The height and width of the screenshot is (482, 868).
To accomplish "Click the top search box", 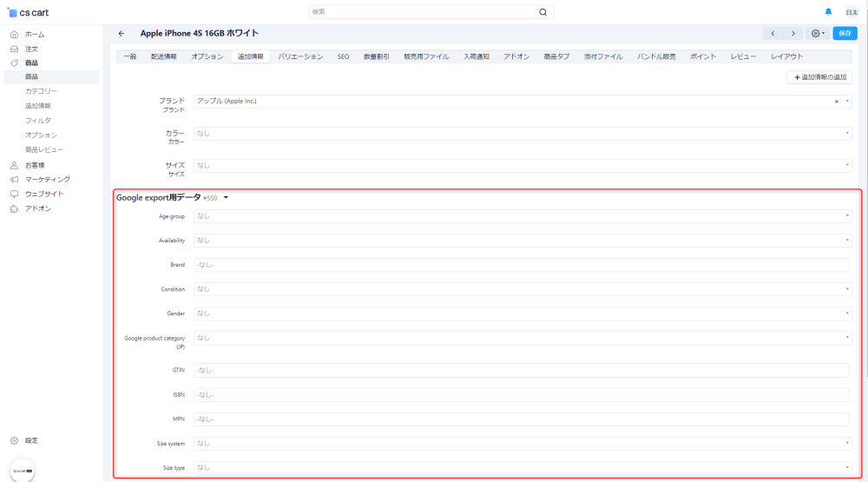I will point(431,12).
